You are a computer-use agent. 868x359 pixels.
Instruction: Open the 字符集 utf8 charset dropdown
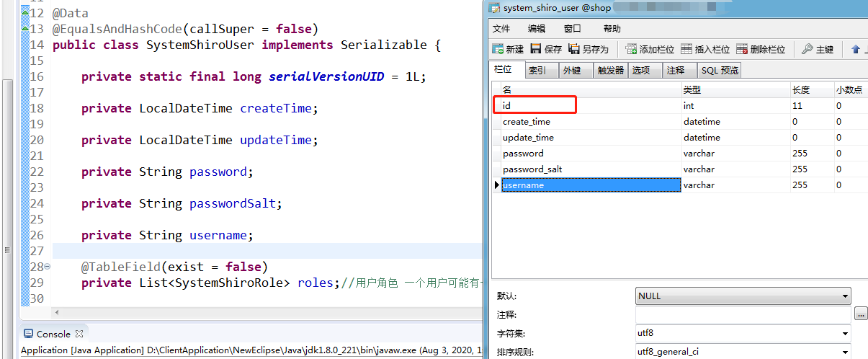click(845, 334)
